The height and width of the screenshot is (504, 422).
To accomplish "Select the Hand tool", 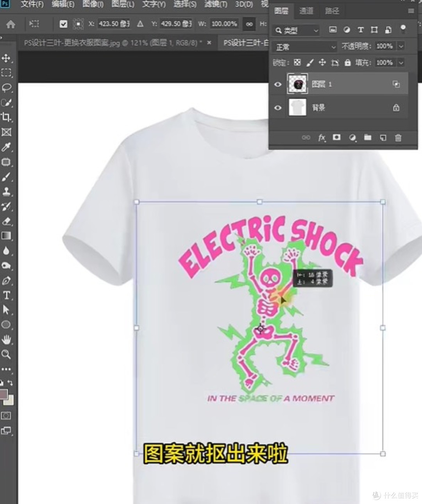I will point(6,339).
